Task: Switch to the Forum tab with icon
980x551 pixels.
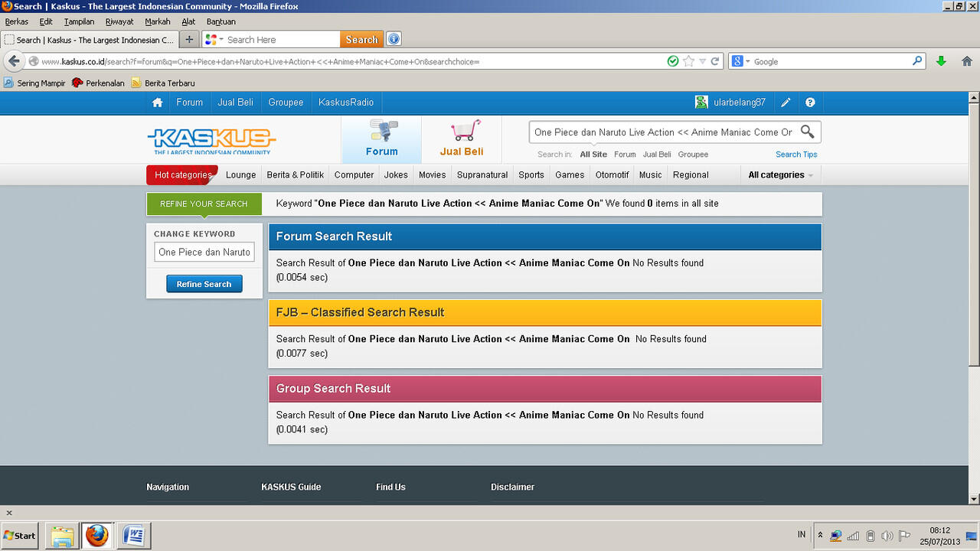Action: click(x=381, y=139)
